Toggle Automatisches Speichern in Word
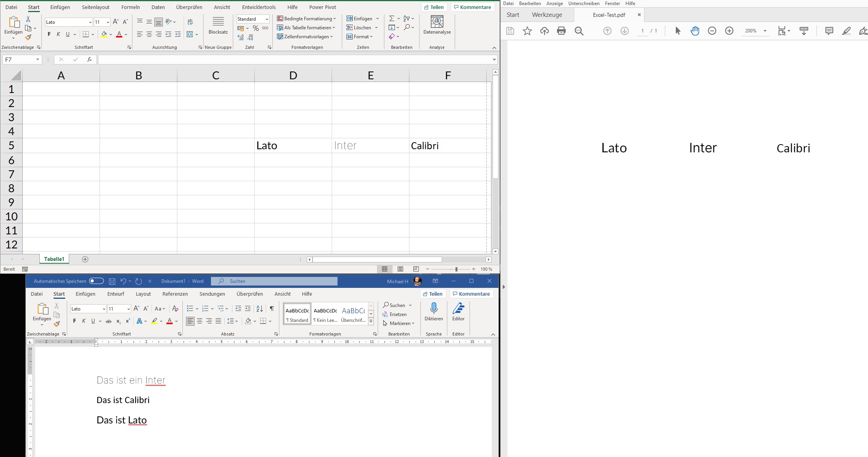 click(96, 281)
